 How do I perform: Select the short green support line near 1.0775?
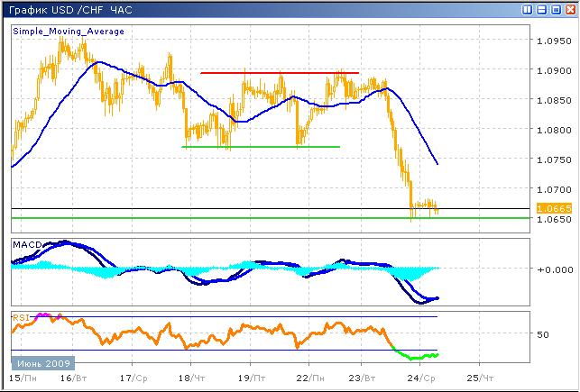coord(262,147)
